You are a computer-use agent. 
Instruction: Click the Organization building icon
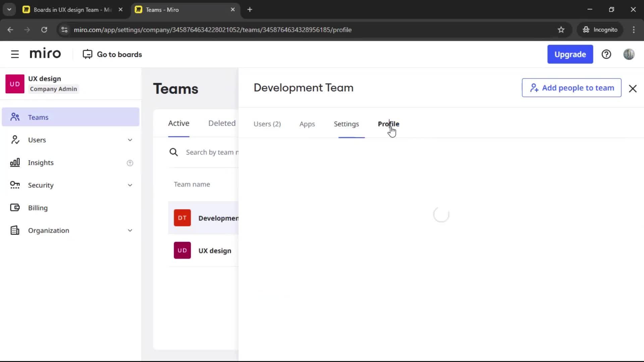pyautogui.click(x=15, y=230)
